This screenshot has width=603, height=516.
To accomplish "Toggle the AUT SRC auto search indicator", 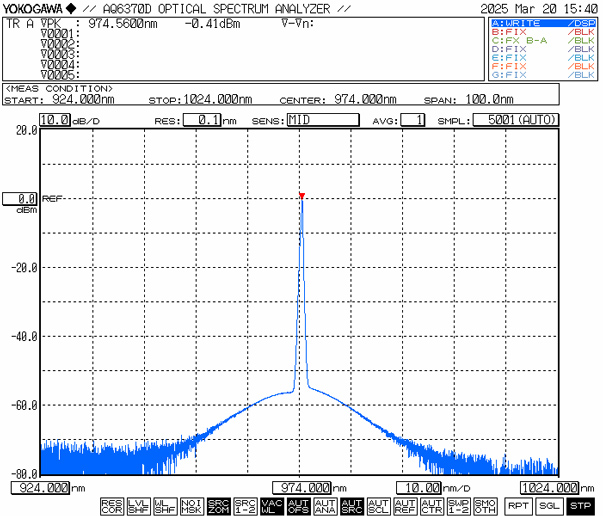I will pyautogui.click(x=352, y=506).
